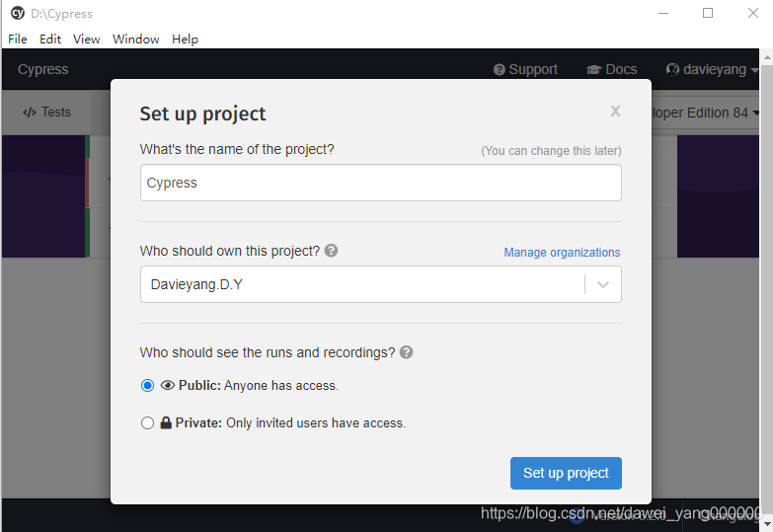Select the Public access radio button
Screen dimensions: 773x532
[x=147, y=385]
